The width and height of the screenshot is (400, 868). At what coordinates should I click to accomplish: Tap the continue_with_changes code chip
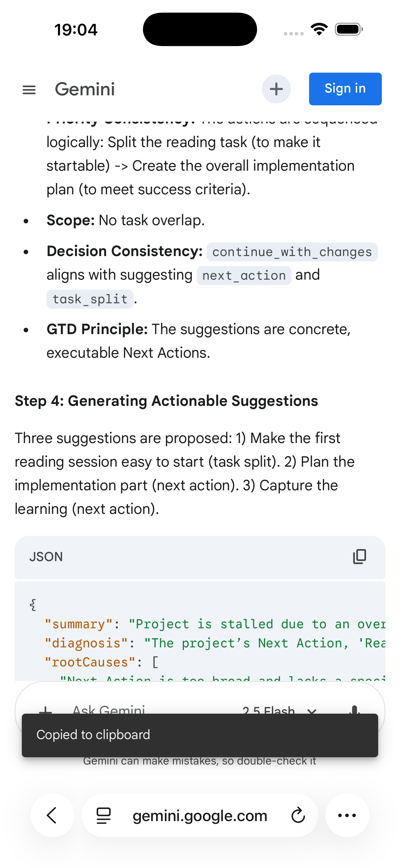pyautogui.click(x=292, y=252)
